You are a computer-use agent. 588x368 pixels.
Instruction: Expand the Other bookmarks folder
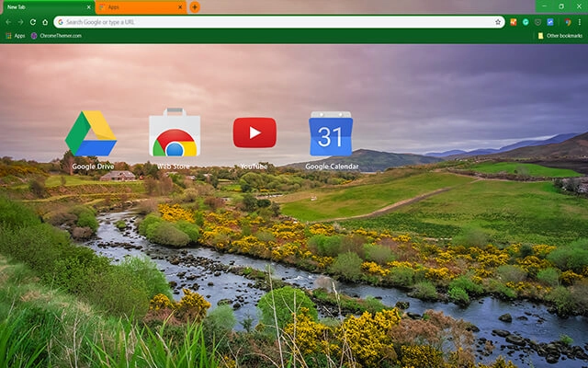pos(560,36)
